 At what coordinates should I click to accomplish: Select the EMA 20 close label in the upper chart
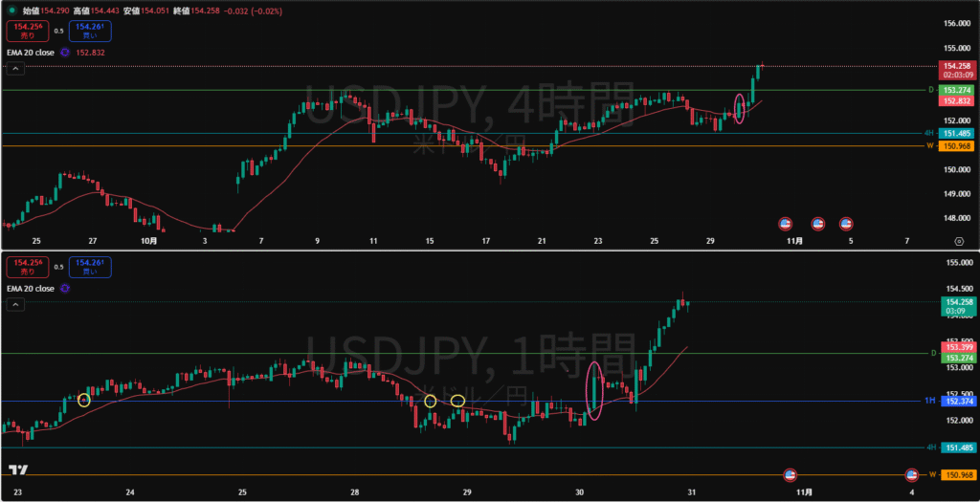click(x=31, y=53)
